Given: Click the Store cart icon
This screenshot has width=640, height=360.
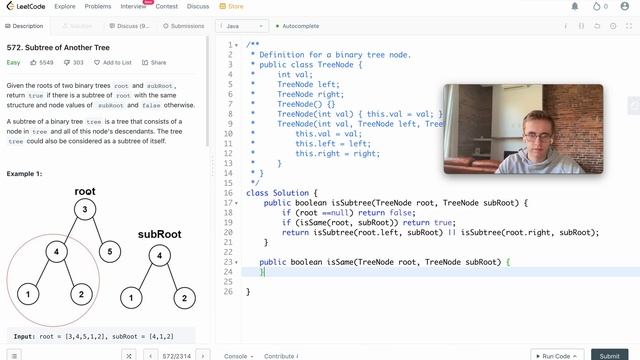Looking at the screenshot, I should click(x=222, y=6).
